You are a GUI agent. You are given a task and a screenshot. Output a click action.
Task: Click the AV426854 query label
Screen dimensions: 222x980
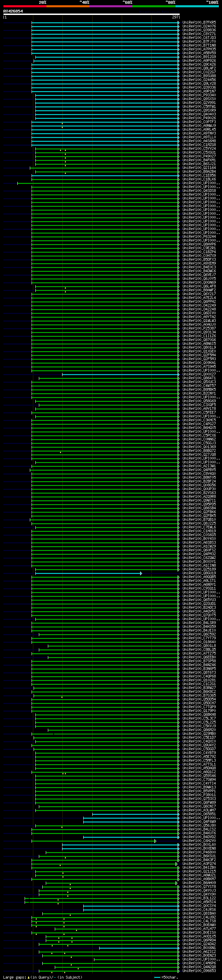pos(13,11)
